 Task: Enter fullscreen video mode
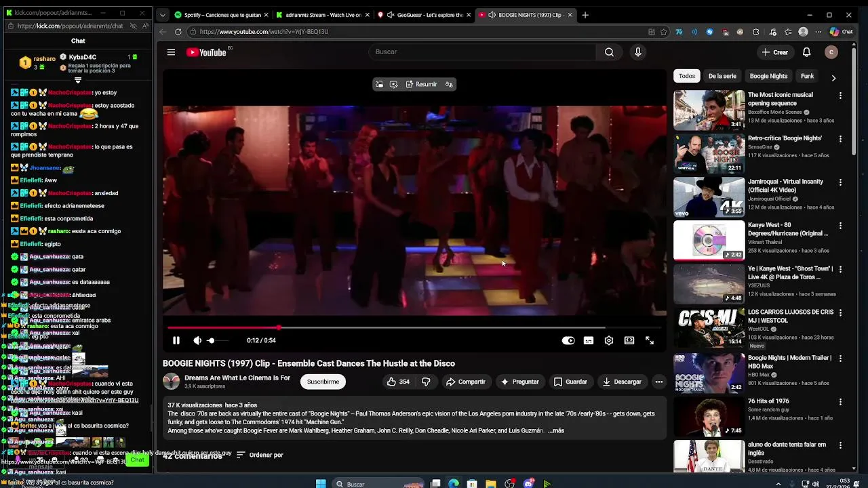(650, 341)
